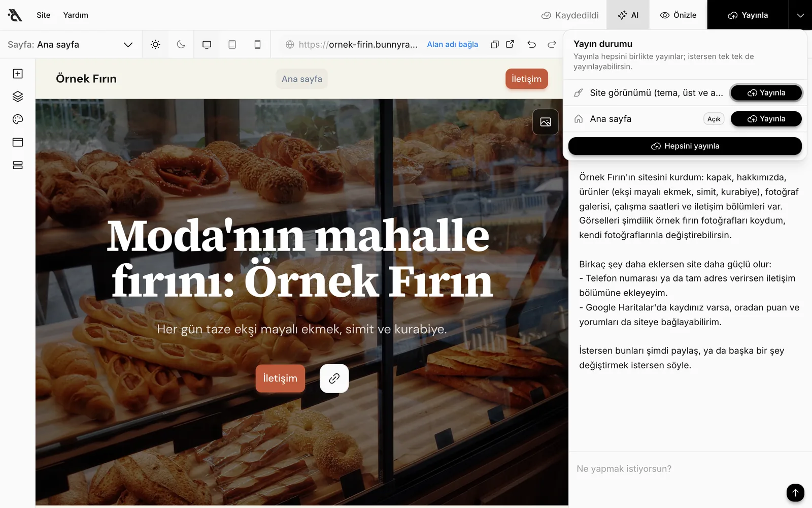Open the Yayınla options chevron
The image size is (812, 508).
click(800, 15)
